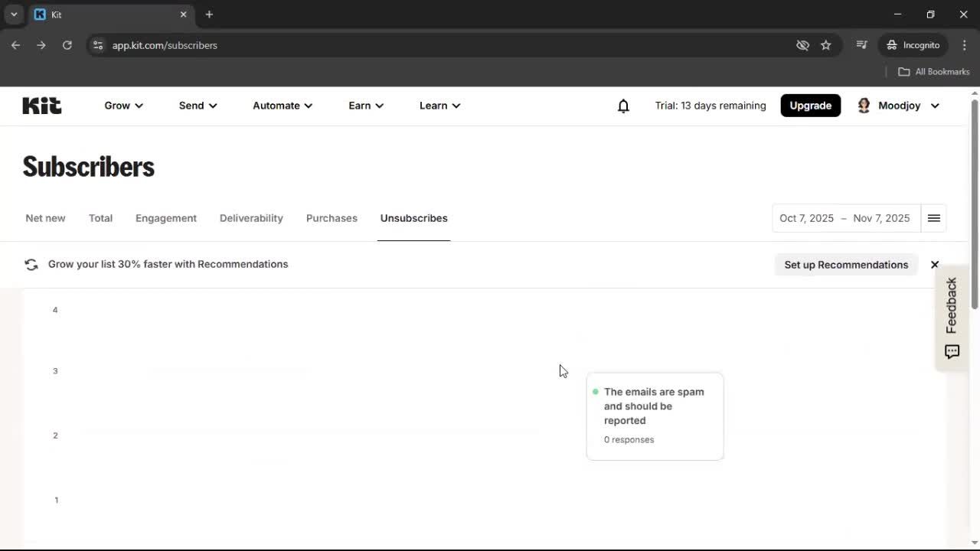
Task: Click the Upgrade button
Action: [810, 105]
